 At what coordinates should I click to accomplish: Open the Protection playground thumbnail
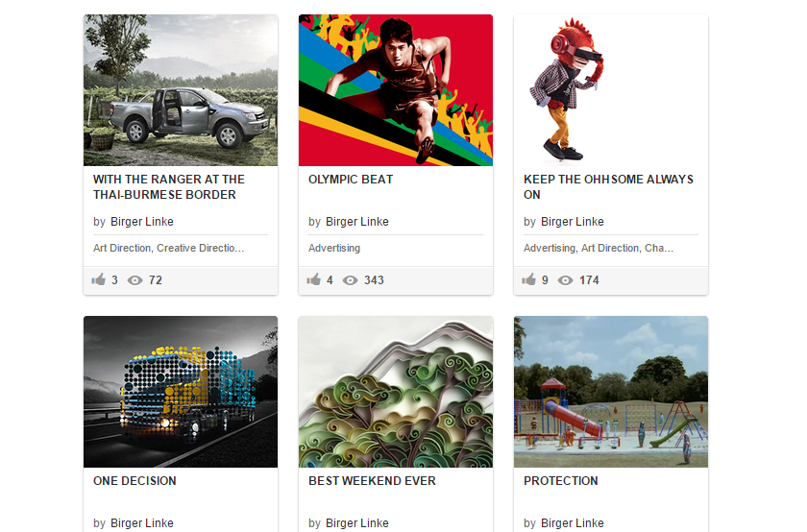tap(611, 392)
